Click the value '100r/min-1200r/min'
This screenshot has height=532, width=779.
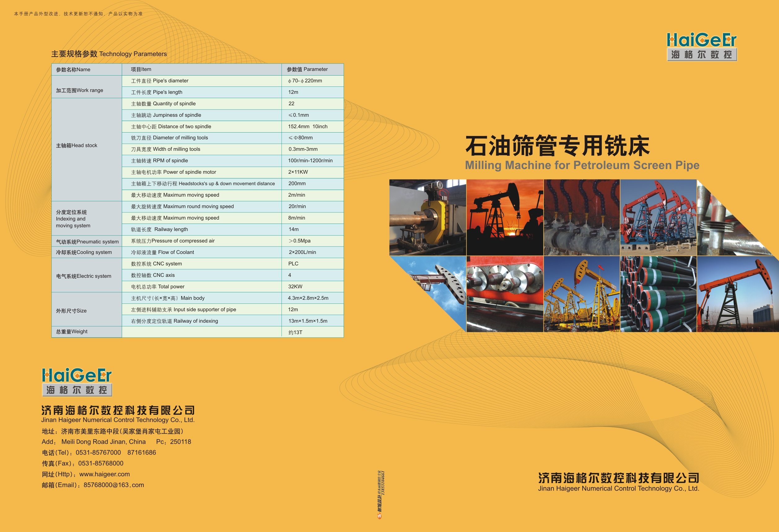pos(310,160)
